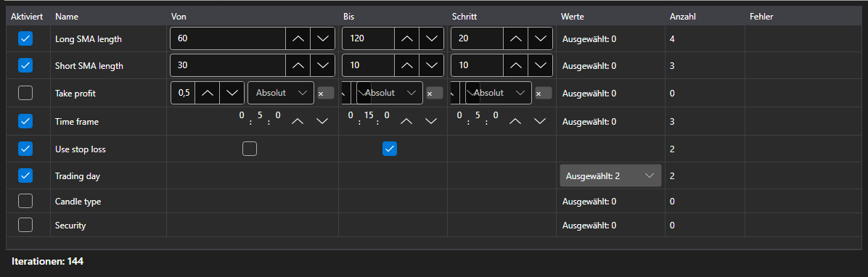Screen dimensions: 868x277
Task: Disable the Long SMA length parameter checkbox
Action: tap(25, 38)
